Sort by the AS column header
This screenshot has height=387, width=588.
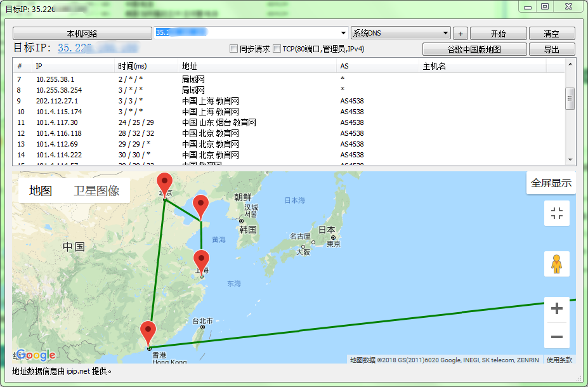pyautogui.click(x=377, y=66)
